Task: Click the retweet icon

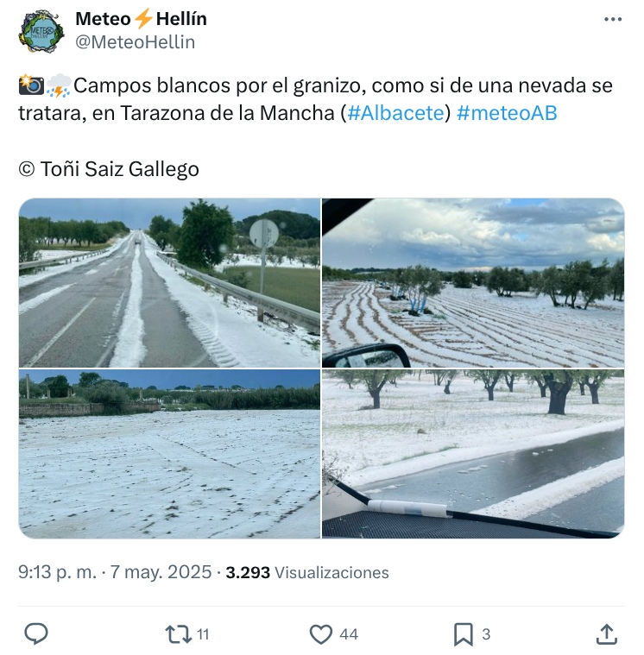Action: [179, 633]
